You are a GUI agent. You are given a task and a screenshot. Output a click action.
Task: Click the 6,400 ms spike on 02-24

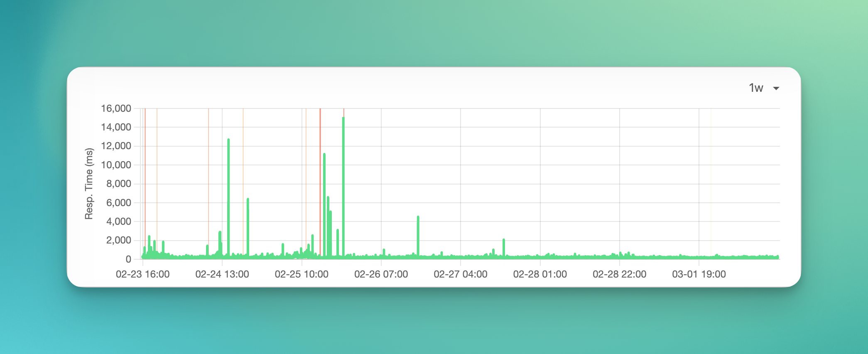(248, 201)
